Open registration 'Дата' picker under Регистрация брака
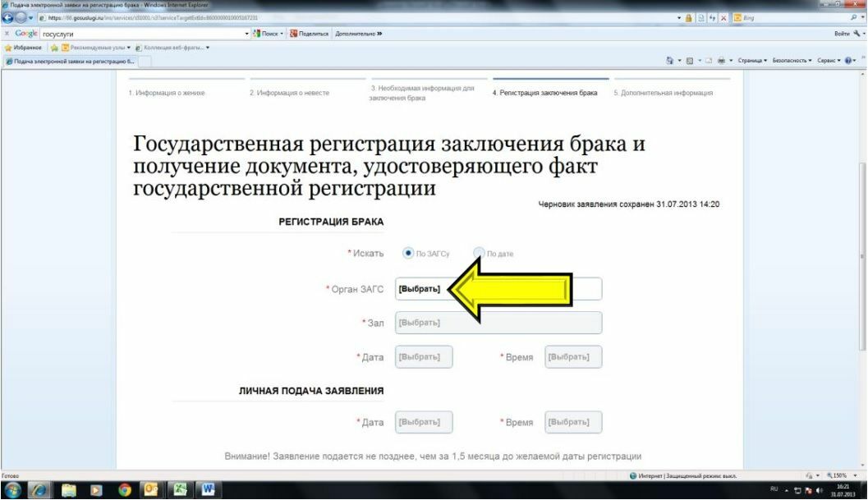 click(x=424, y=357)
